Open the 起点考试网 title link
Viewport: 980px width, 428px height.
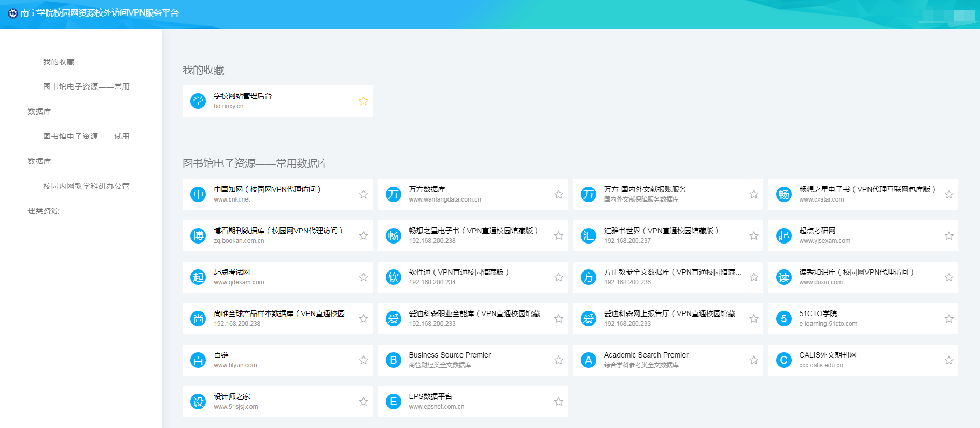(x=232, y=272)
